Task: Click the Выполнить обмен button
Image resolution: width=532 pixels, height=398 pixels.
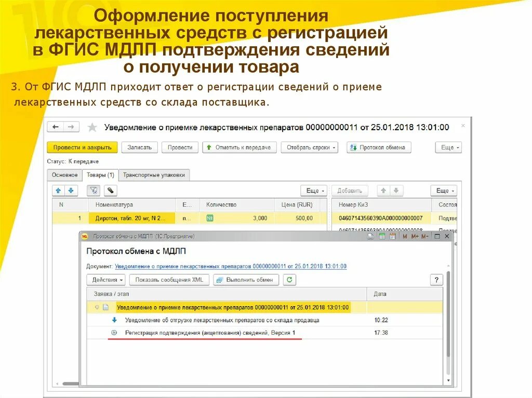Action: click(x=246, y=280)
